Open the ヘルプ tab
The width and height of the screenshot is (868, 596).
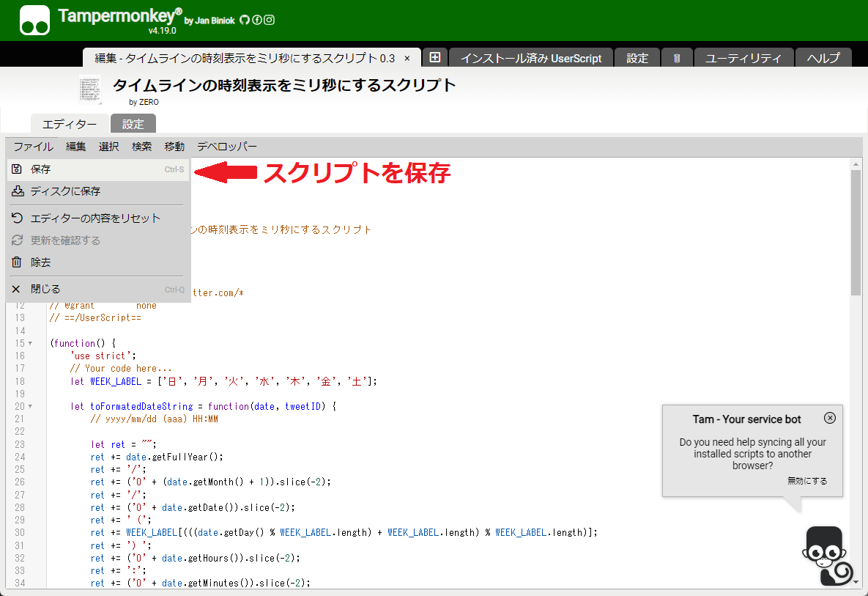823,56
